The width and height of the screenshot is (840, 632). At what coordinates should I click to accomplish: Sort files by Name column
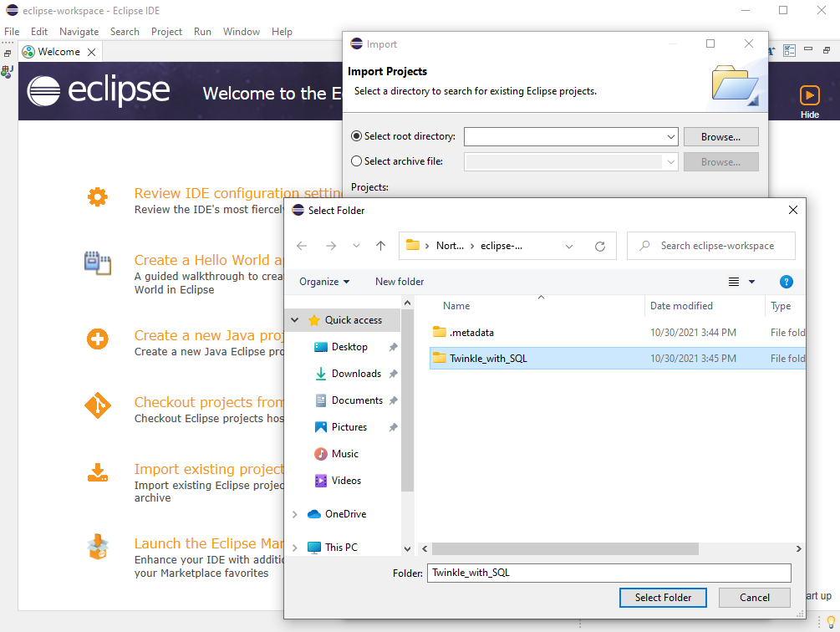tap(456, 306)
